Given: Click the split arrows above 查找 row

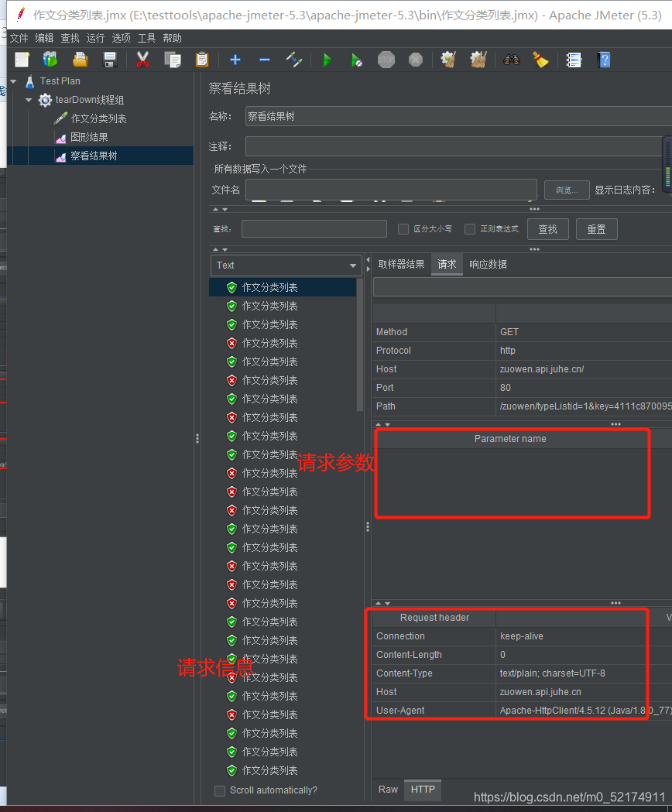Looking at the screenshot, I should pyautogui.click(x=220, y=209).
